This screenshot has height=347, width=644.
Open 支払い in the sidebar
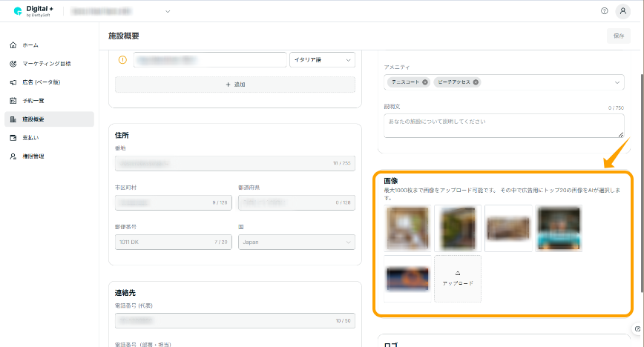coord(49,138)
